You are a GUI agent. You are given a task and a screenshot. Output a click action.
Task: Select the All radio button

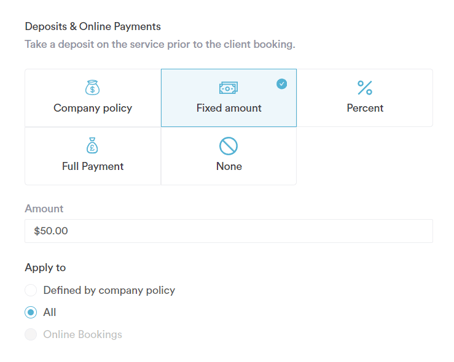[31, 312]
